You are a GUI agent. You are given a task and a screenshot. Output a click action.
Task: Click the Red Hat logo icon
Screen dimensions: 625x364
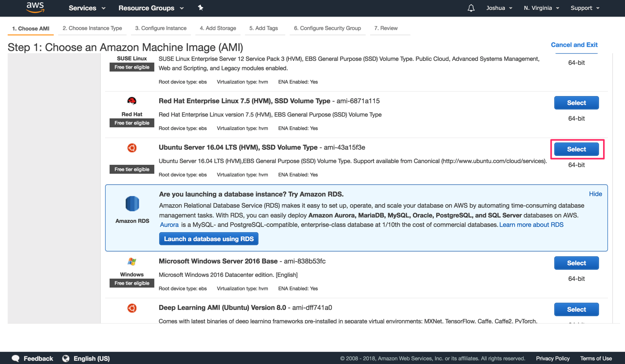[132, 101]
